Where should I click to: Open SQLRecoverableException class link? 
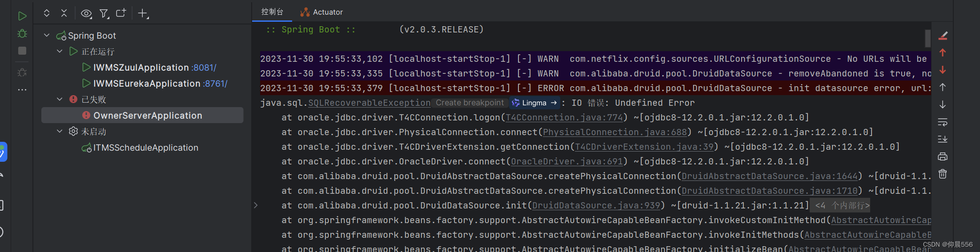370,103
